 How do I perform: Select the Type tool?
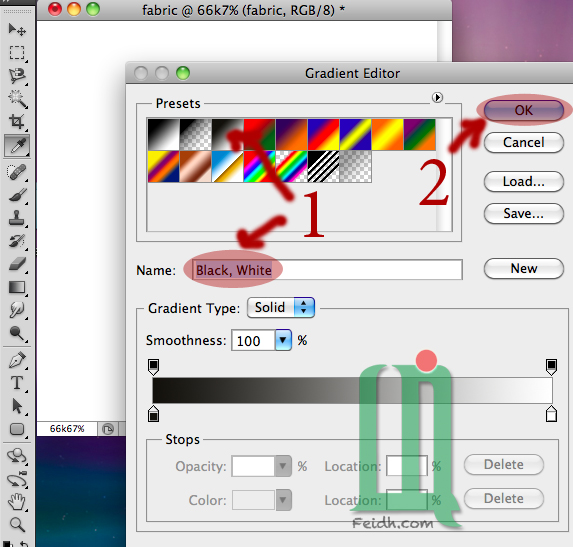point(17,383)
